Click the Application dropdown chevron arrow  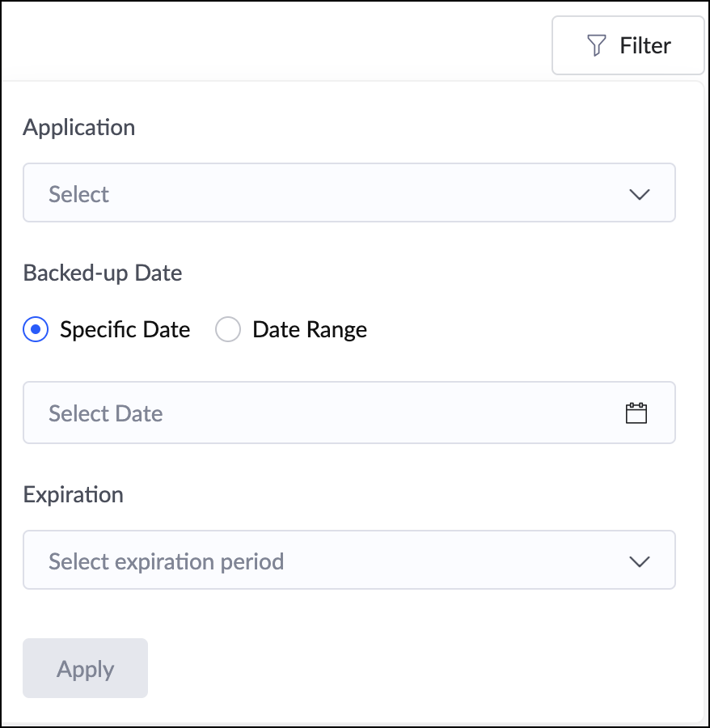639,194
